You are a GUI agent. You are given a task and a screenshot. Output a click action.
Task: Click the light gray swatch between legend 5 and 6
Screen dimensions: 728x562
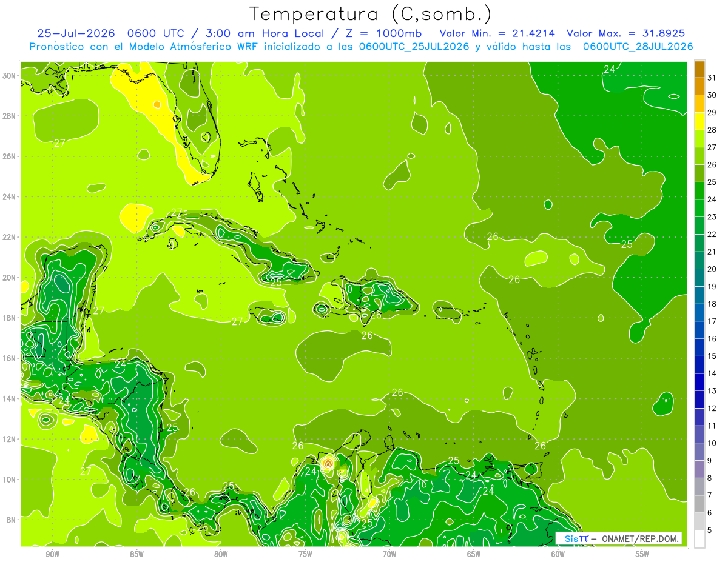coord(699,521)
